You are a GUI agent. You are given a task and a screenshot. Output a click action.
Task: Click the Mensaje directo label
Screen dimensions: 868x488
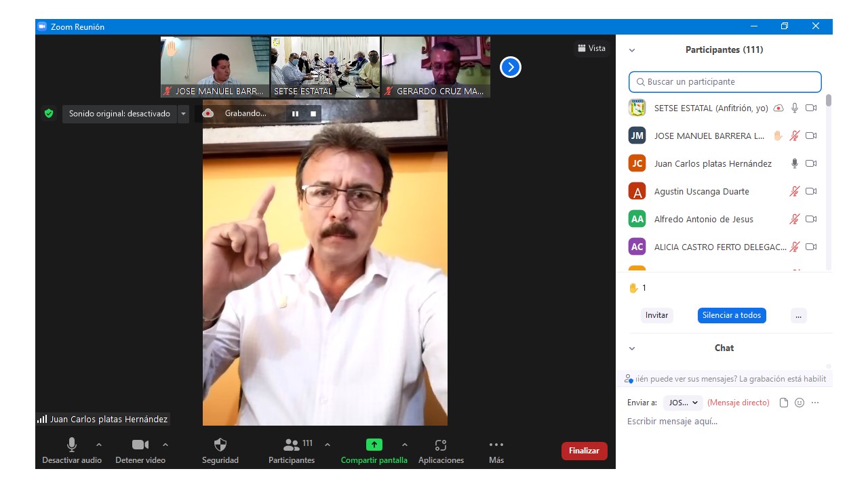tap(738, 403)
